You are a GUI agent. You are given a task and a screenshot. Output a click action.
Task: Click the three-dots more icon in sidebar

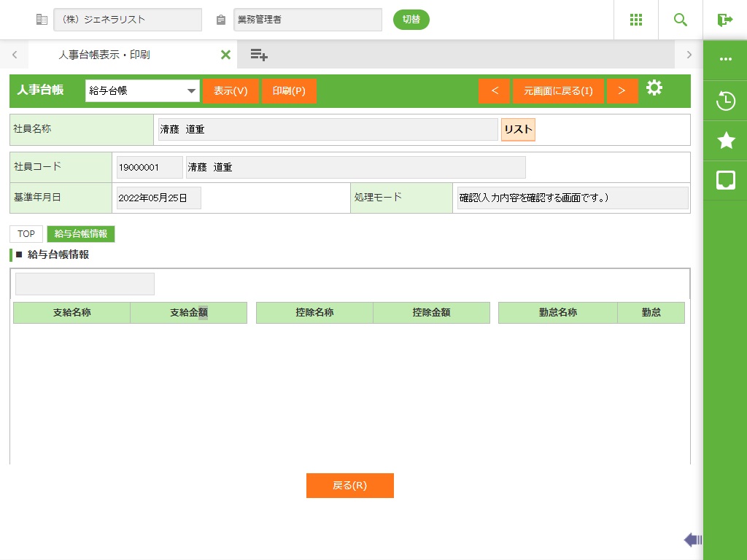click(x=725, y=60)
